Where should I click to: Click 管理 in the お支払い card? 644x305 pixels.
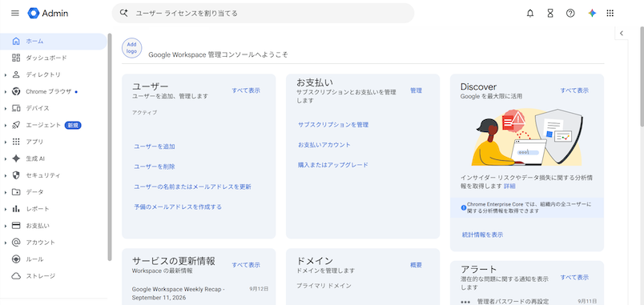pos(416,90)
